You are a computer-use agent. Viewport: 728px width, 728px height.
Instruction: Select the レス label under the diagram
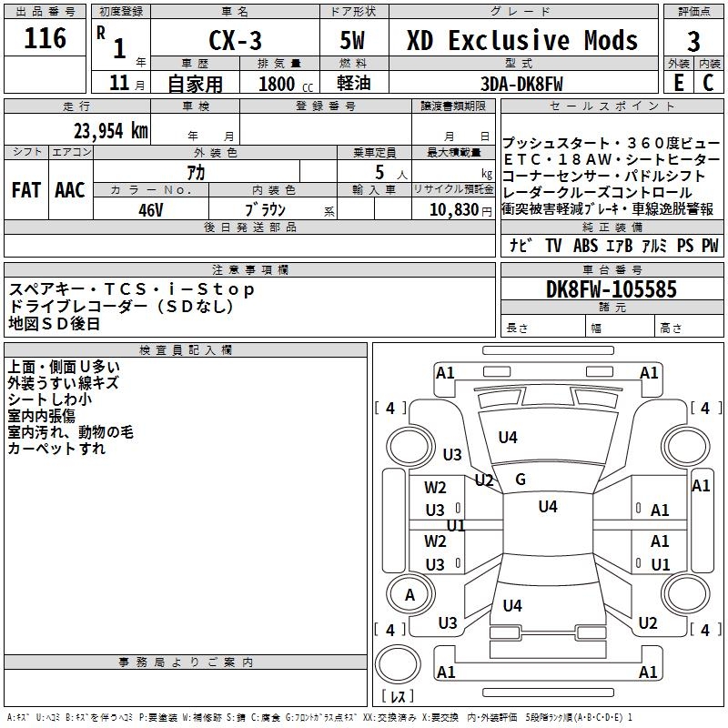pos(398,696)
